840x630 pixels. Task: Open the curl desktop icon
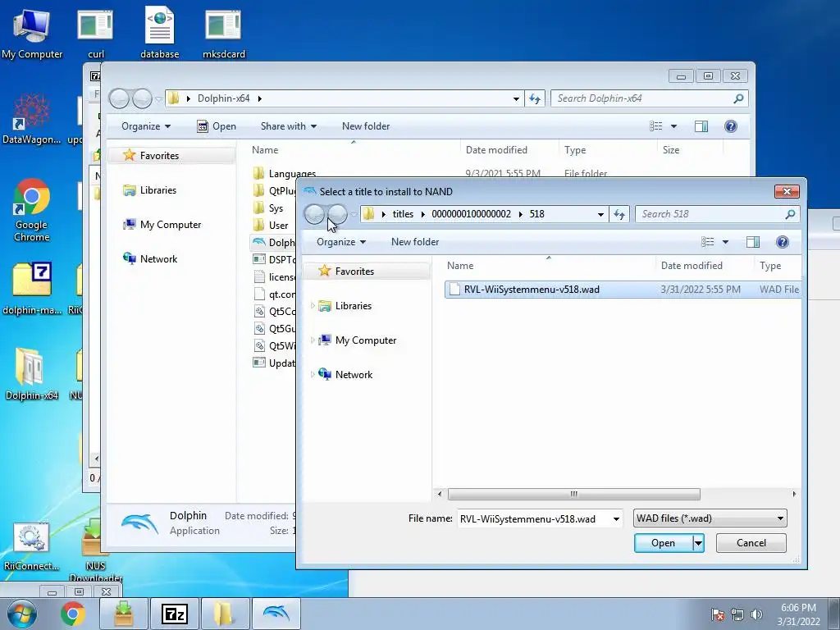pyautogui.click(x=95, y=33)
